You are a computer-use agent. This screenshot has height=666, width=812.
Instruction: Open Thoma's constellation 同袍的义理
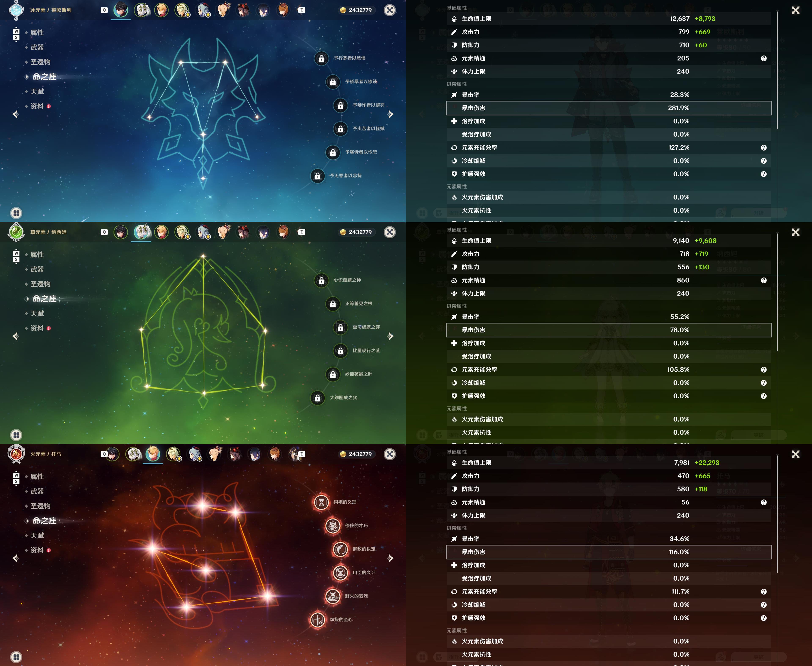(x=321, y=502)
